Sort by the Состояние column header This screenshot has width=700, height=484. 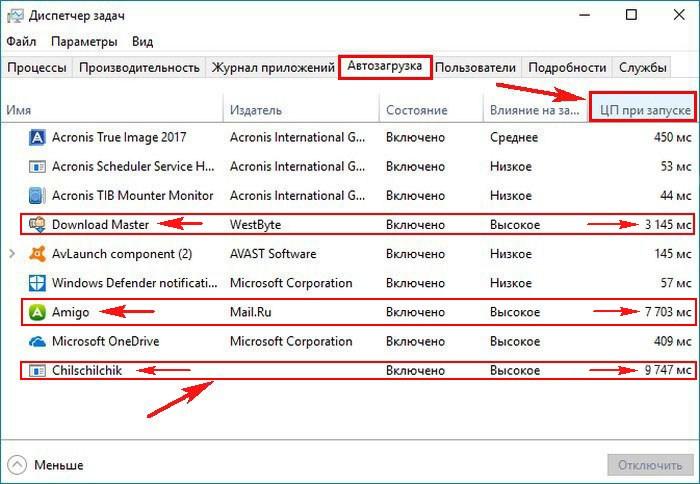coord(432,110)
